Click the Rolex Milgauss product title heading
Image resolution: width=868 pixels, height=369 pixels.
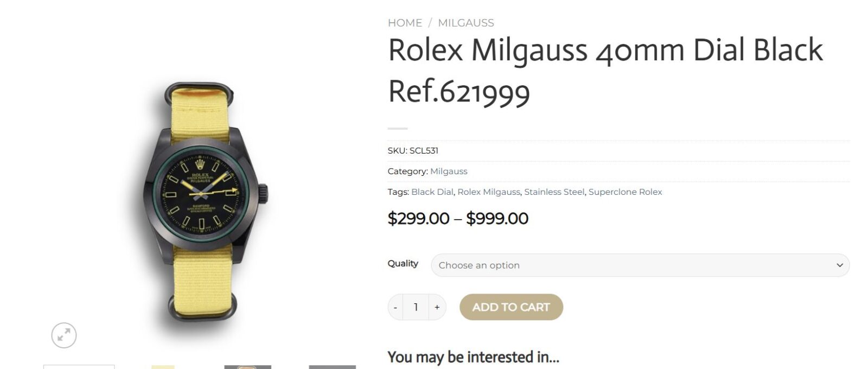coord(605,71)
